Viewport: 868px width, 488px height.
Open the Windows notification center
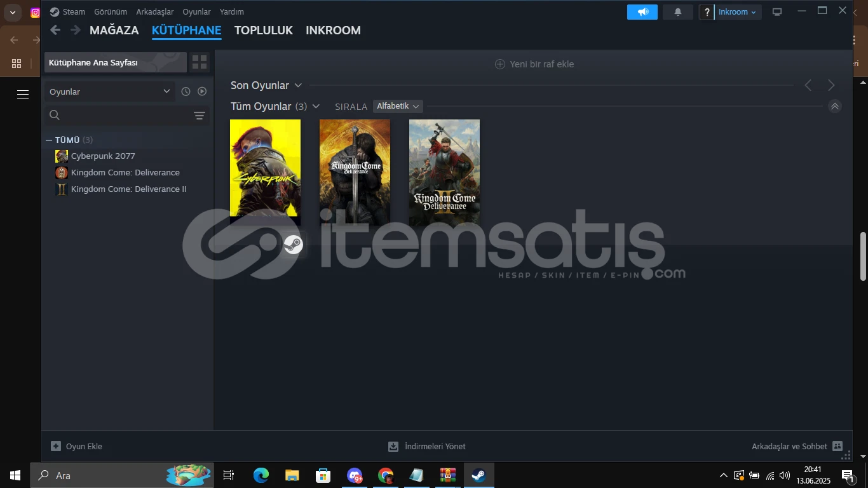pos(848,475)
